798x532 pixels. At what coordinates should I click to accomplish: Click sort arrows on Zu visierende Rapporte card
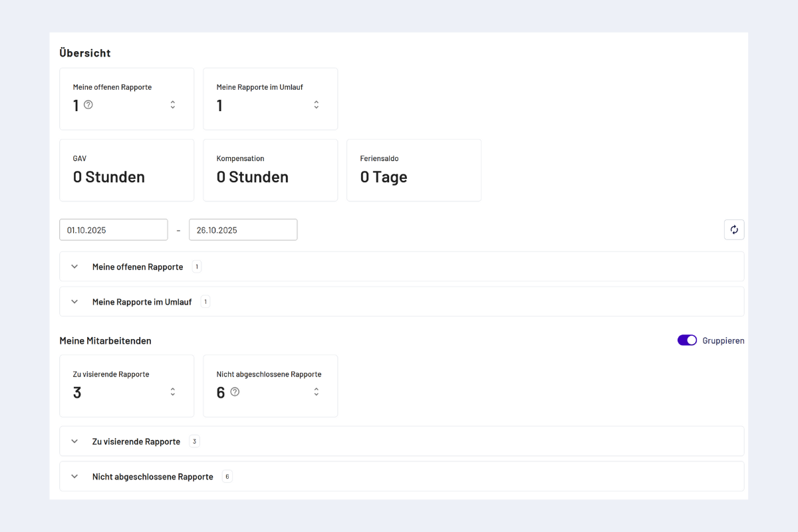coord(173,392)
